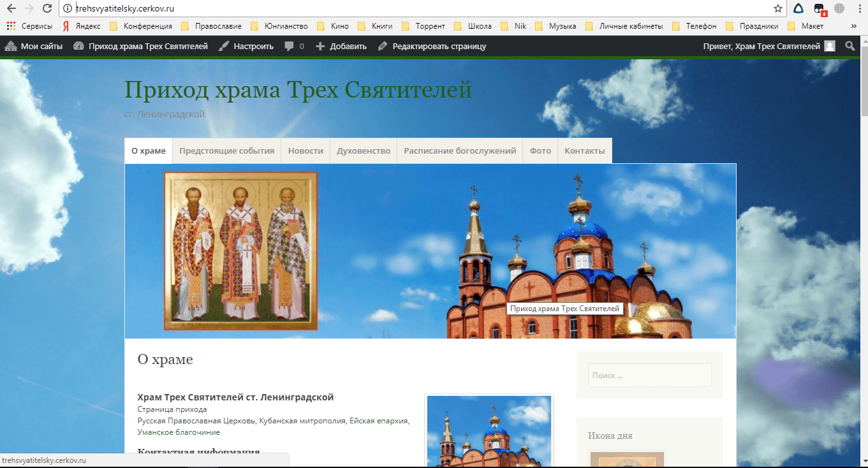Click the Страница прихода text
Image resolution: width=868 pixels, height=468 pixels.
pos(172,409)
